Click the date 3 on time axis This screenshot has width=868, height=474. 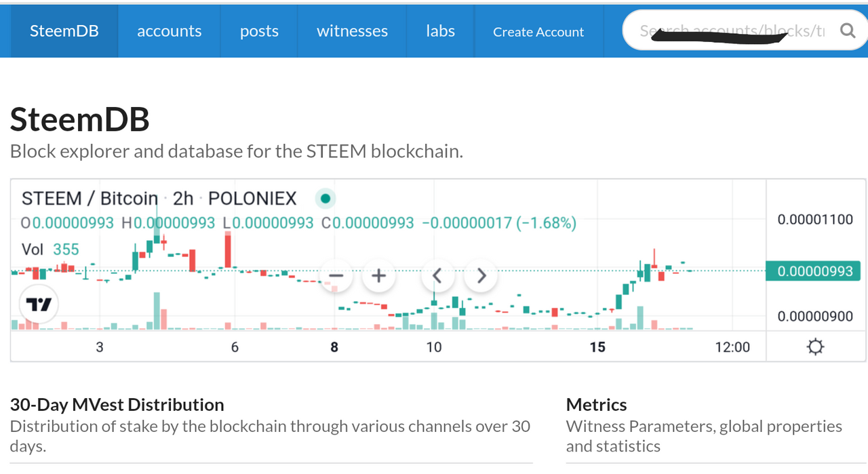pos(100,347)
